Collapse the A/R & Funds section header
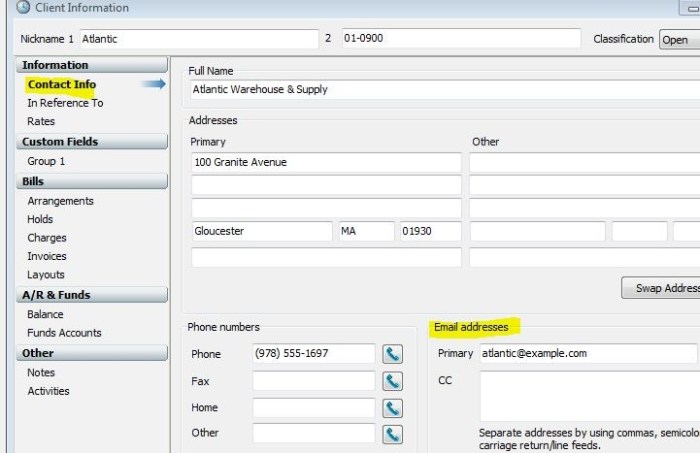 (92, 295)
